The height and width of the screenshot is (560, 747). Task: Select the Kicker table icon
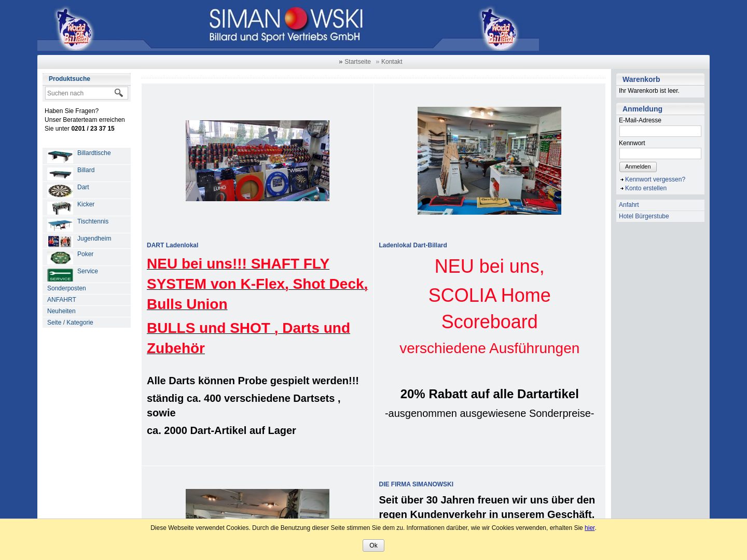point(60,207)
